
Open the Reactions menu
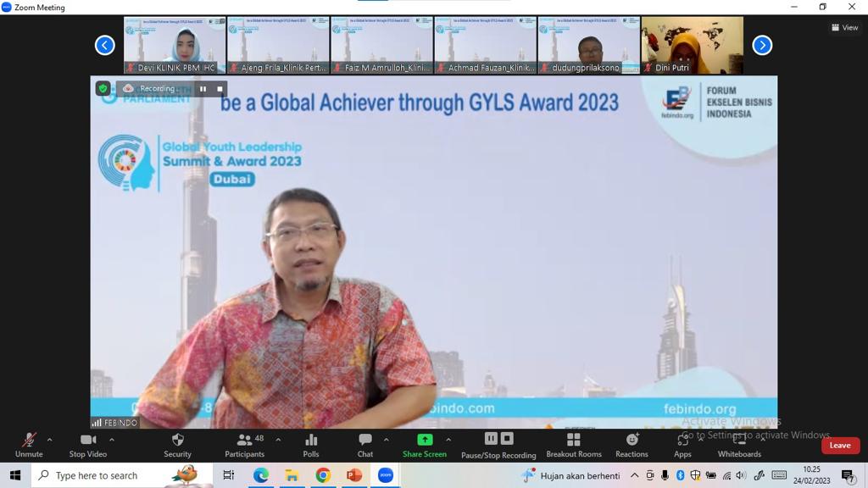[632, 446]
